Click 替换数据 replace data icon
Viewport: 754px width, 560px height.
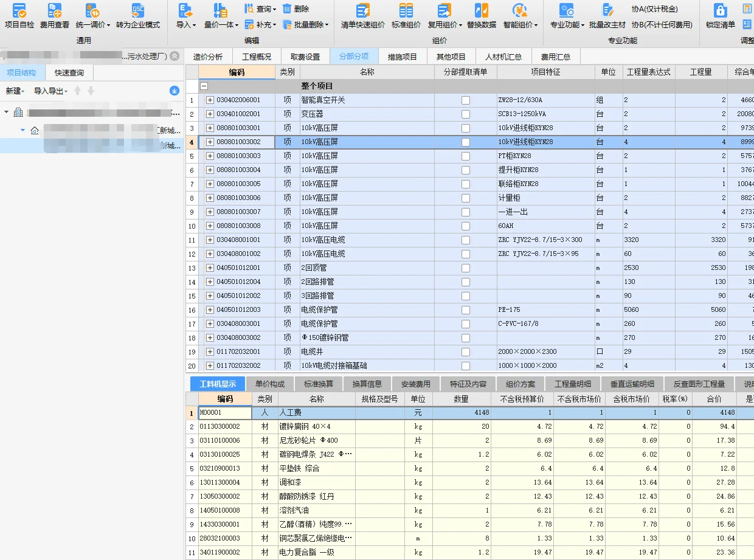click(x=482, y=11)
